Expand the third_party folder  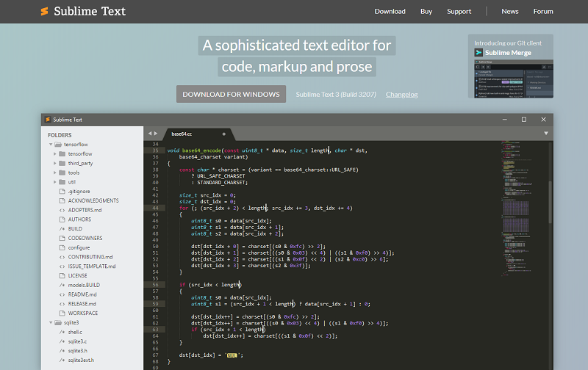point(54,163)
